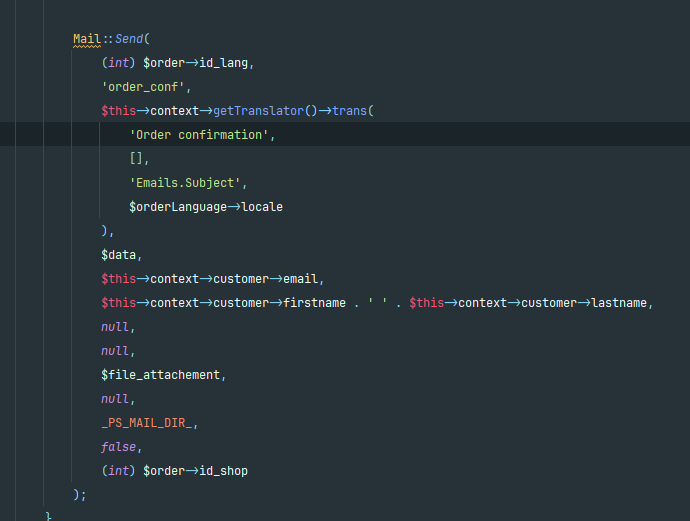Click the $file_attachement variable
The height and width of the screenshot is (521, 690).
click(160, 375)
